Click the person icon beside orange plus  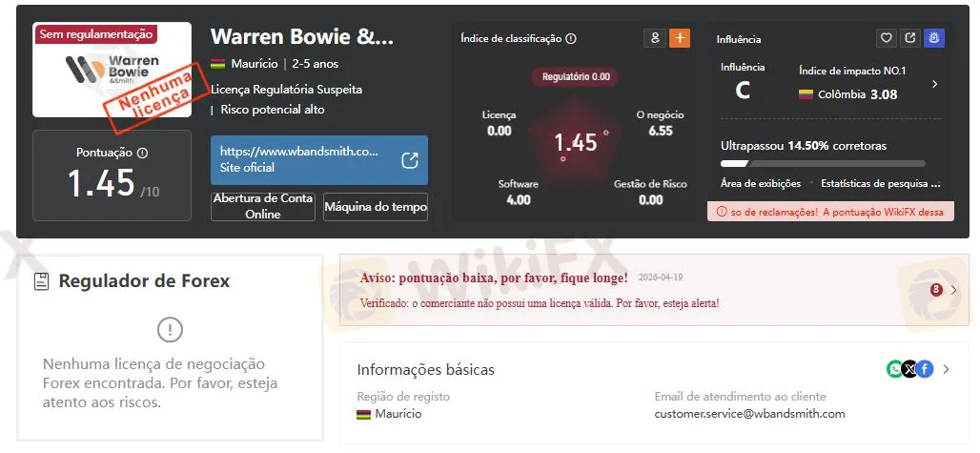654,38
